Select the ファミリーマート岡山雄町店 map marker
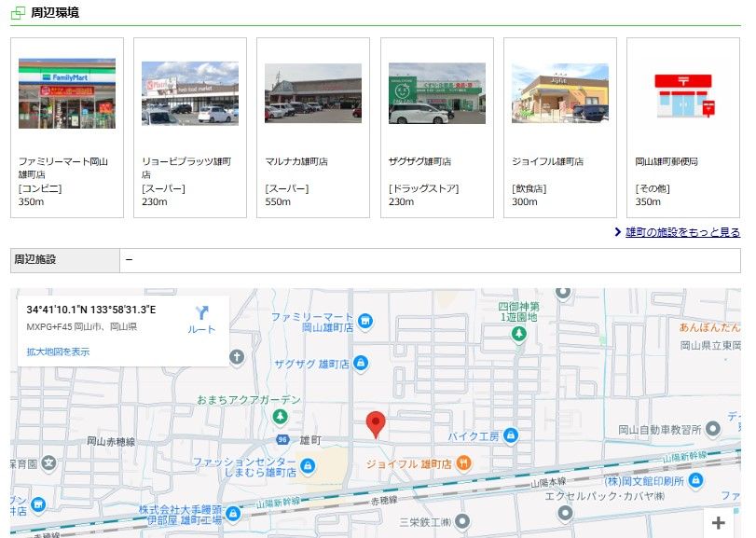The height and width of the screenshot is (538, 756). 365,322
